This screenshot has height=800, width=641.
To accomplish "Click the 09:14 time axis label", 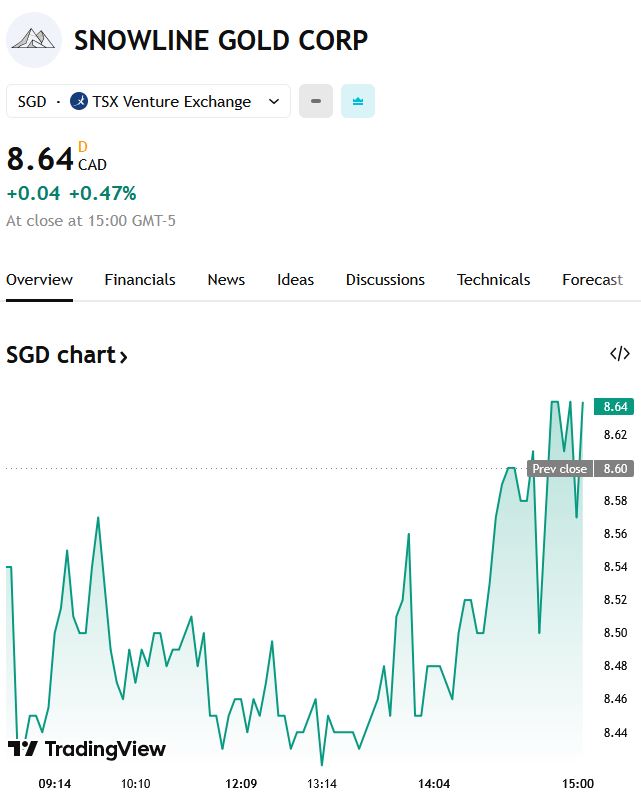I will pyautogui.click(x=55, y=784).
